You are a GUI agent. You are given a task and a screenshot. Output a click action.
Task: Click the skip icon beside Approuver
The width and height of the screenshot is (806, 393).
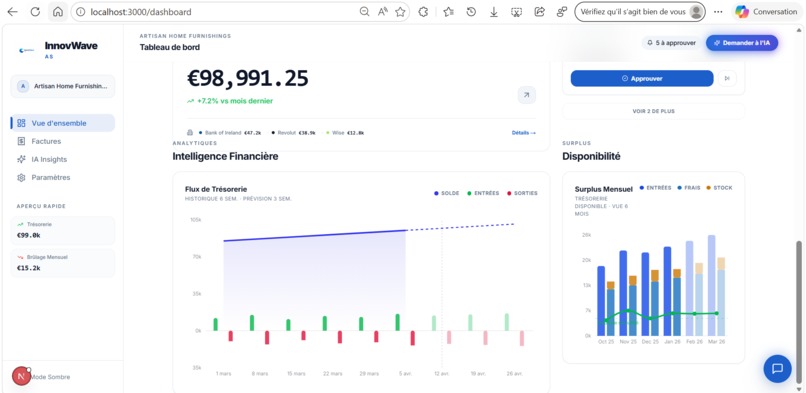727,79
